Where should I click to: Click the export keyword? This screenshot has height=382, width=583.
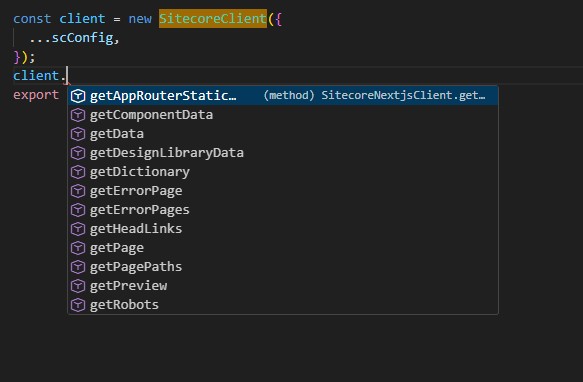point(36,94)
